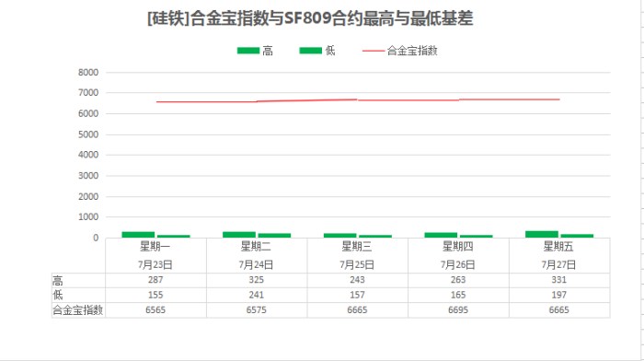Click data table value 331
This screenshot has width=644, height=361.
coord(559,280)
